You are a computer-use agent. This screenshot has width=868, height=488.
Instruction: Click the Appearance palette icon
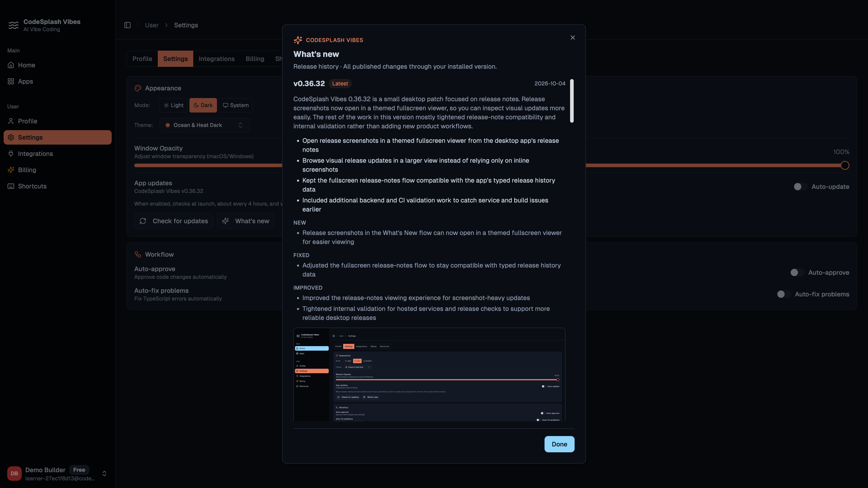(x=138, y=88)
